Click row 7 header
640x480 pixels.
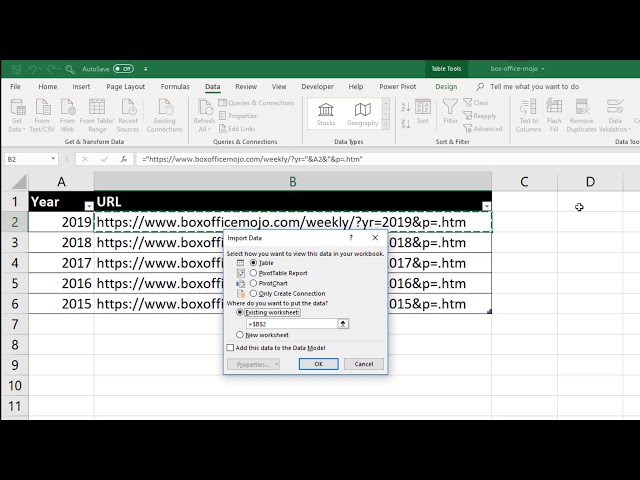pos(15,324)
